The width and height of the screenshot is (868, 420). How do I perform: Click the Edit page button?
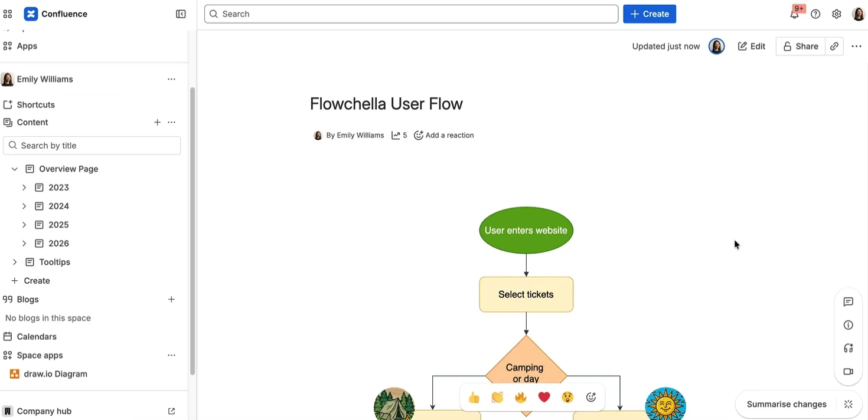[x=752, y=47]
